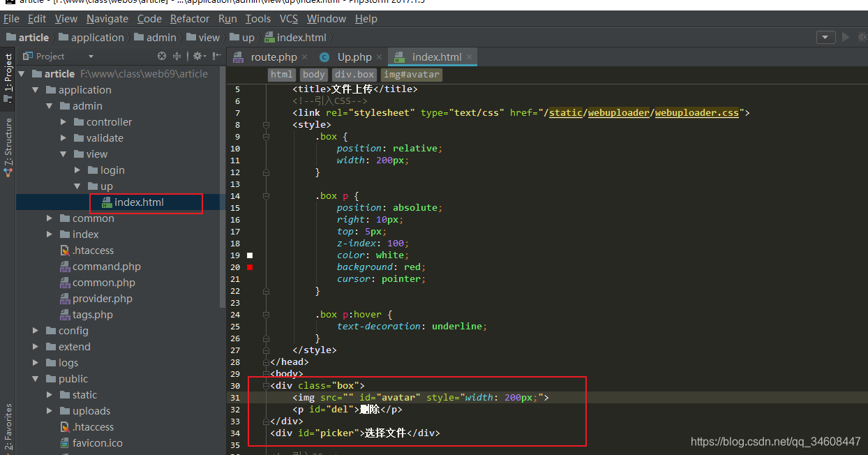Expand the config folder arrow
The height and width of the screenshot is (455, 868).
pos(36,331)
